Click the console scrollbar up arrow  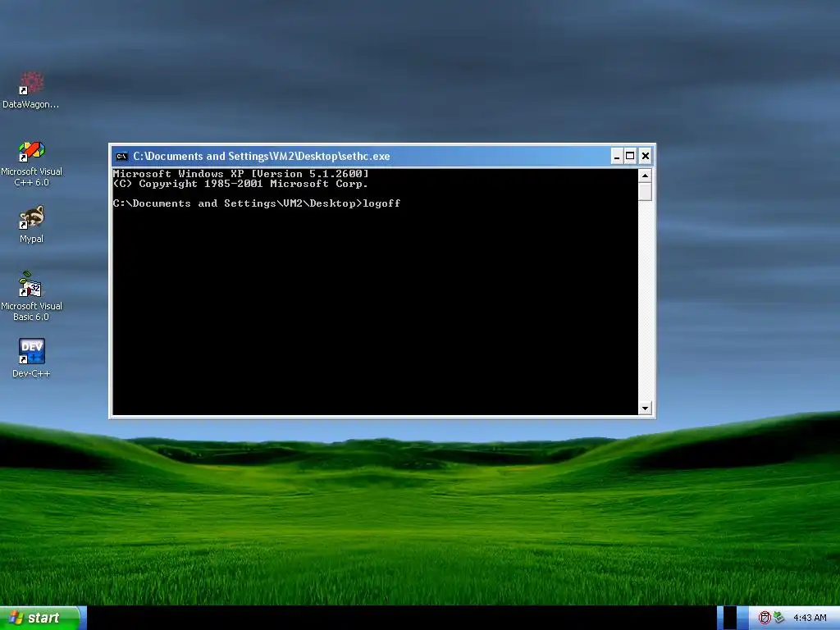click(x=645, y=176)
